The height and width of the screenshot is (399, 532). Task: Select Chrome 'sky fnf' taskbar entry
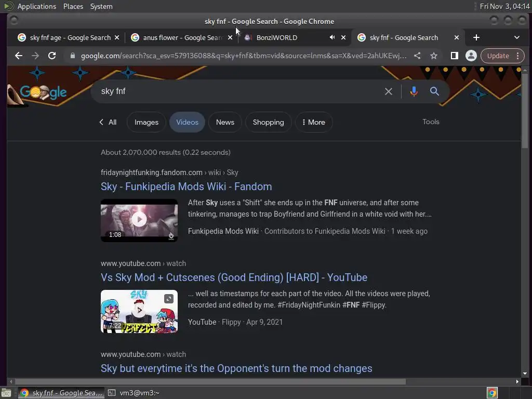coord(61,393)
